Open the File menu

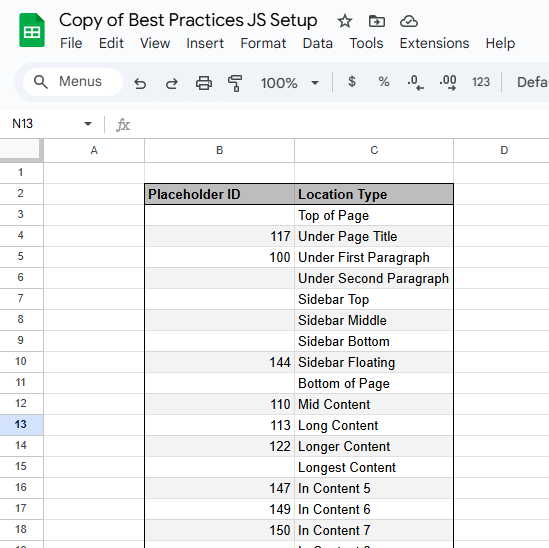click(x=71, y=43)
